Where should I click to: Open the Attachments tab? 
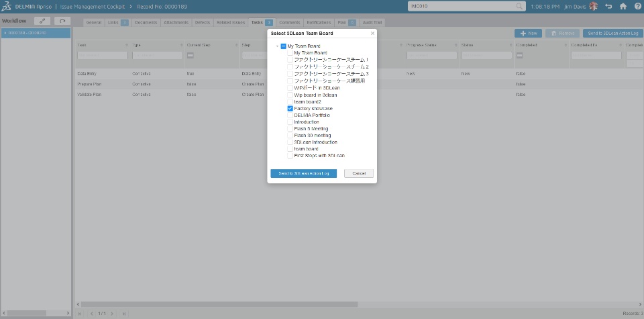(x=176, y=23)
